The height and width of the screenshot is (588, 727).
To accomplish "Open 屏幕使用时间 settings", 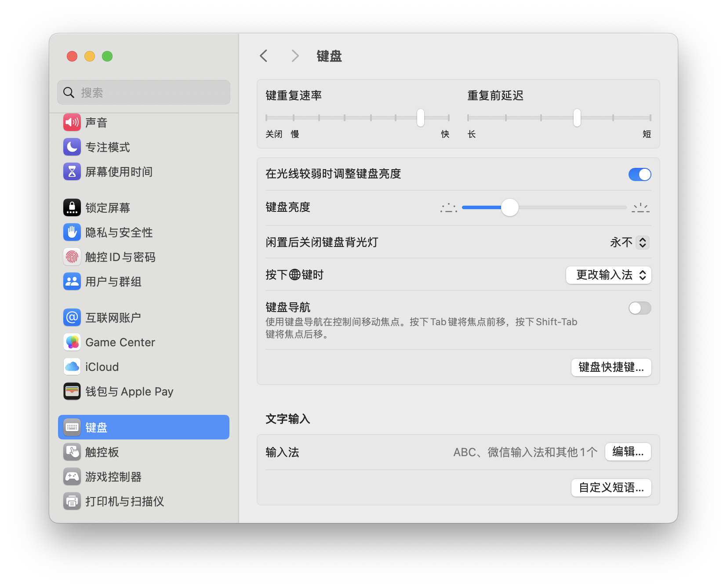I will [119, 172].
